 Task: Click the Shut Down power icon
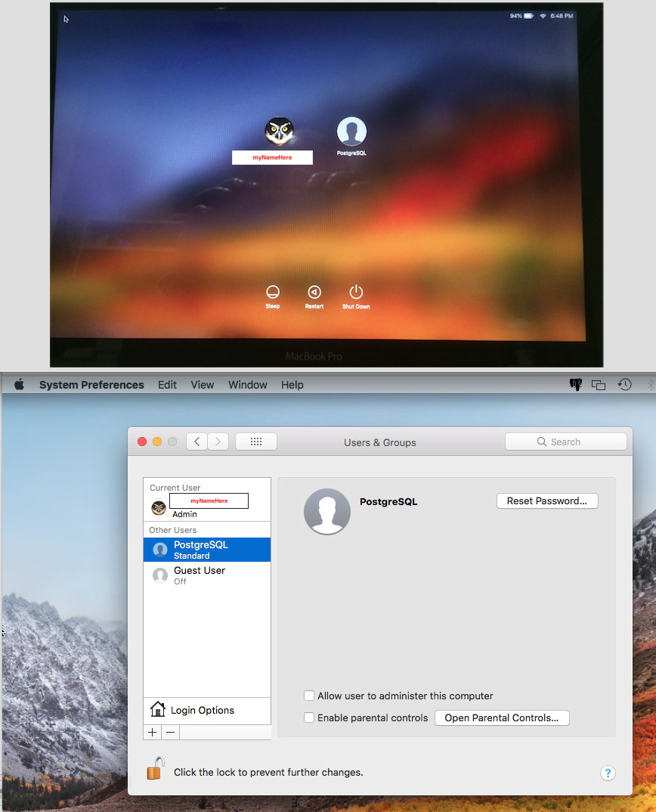[x=356, y=293]
